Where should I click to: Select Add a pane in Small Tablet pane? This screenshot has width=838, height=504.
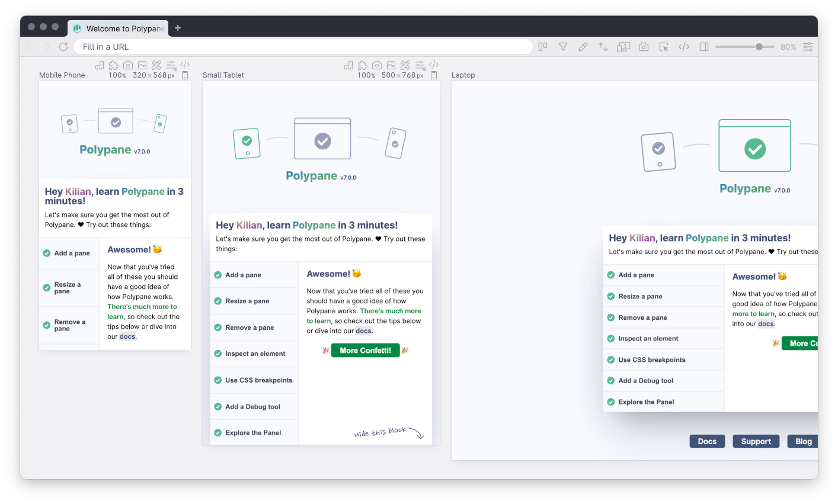pyautogui.click(x=254, y=275)
